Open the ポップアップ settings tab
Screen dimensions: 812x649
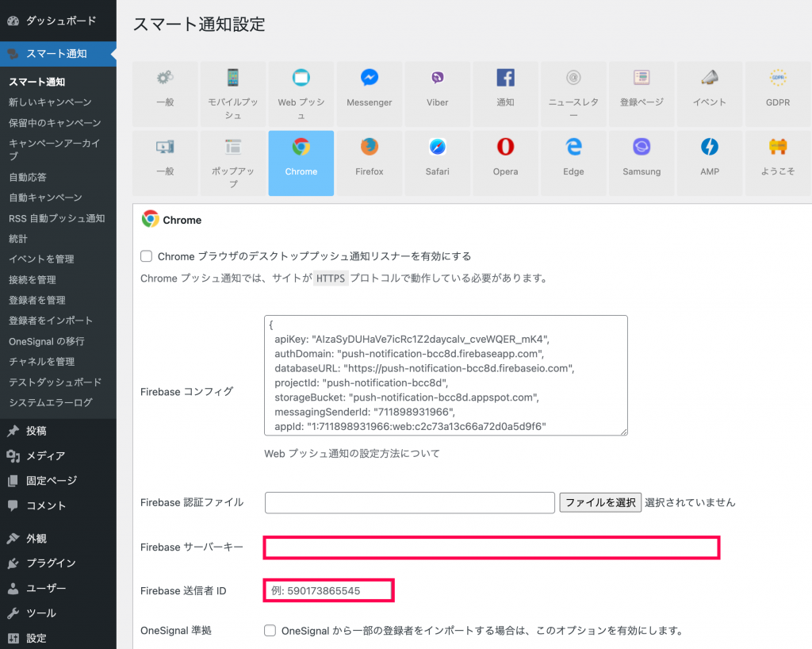[233, 163]
